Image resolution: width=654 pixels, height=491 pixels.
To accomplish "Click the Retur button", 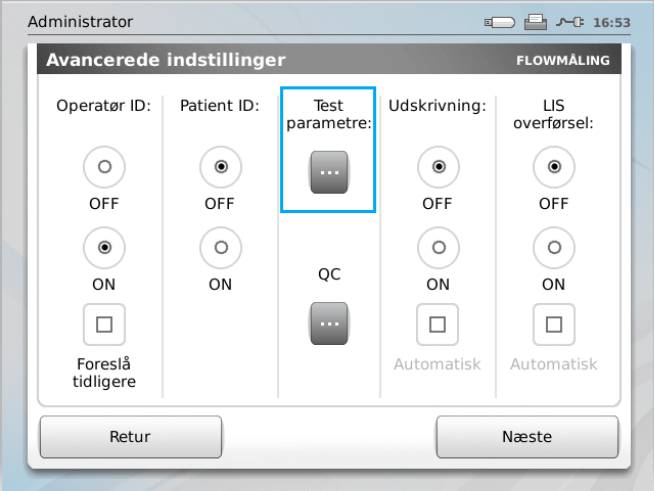I will pos(131,437).
